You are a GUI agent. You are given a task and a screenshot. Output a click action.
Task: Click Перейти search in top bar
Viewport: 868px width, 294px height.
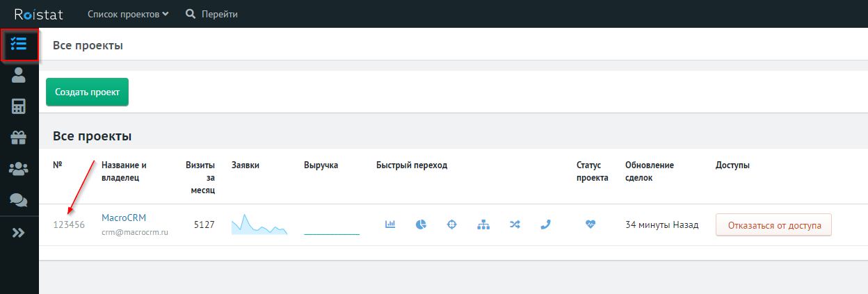click(x=212, y=14)
